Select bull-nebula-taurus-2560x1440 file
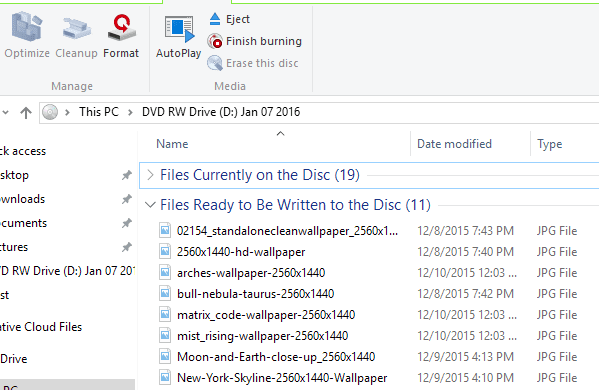Screen dimensions: 599x390 (256, 294)
